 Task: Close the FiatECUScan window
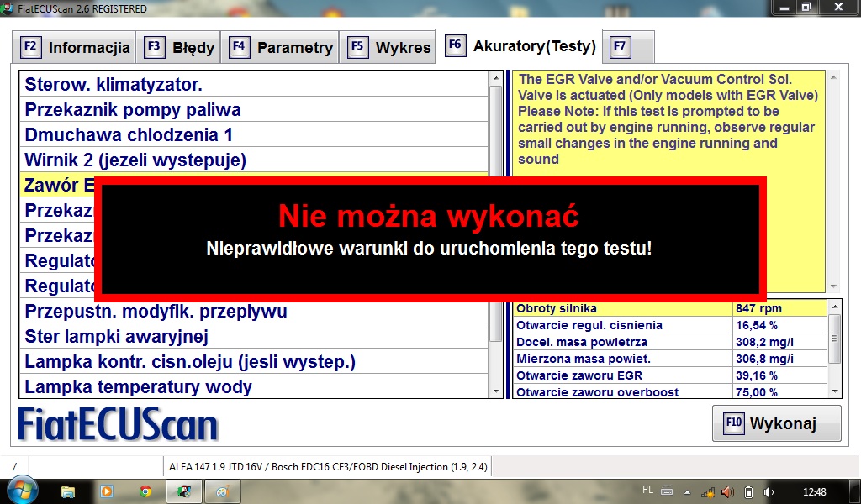[838, 8]
